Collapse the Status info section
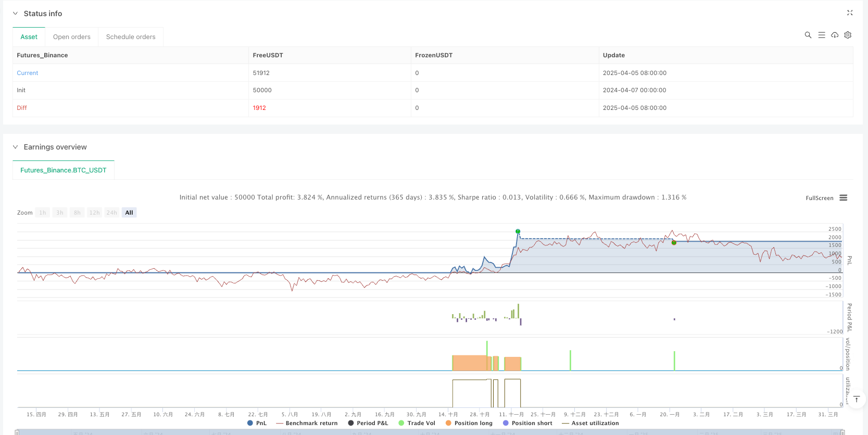Viewport: 868px width, 435px height. pos(15,14)
